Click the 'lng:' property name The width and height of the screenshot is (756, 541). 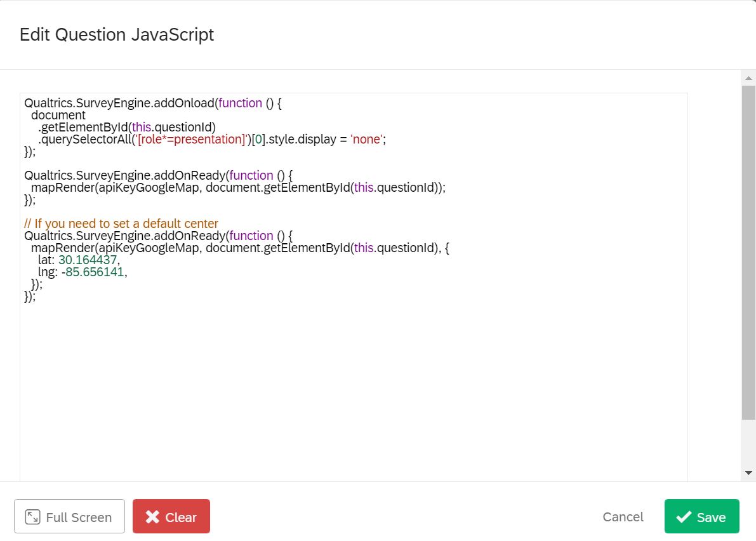point(48,272)
